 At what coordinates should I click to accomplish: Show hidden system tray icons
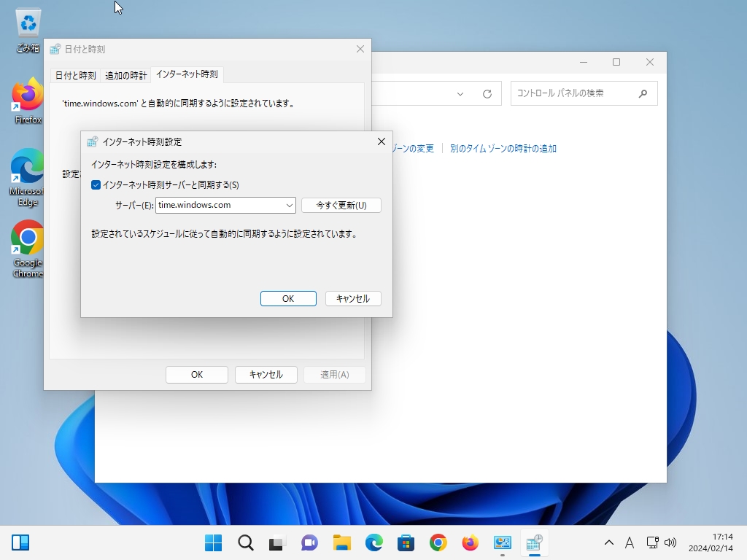point(609,542)
